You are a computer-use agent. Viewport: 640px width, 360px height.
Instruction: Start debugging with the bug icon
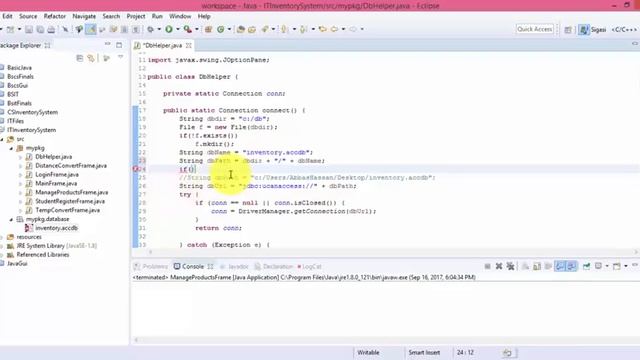(x=151, y=29)
